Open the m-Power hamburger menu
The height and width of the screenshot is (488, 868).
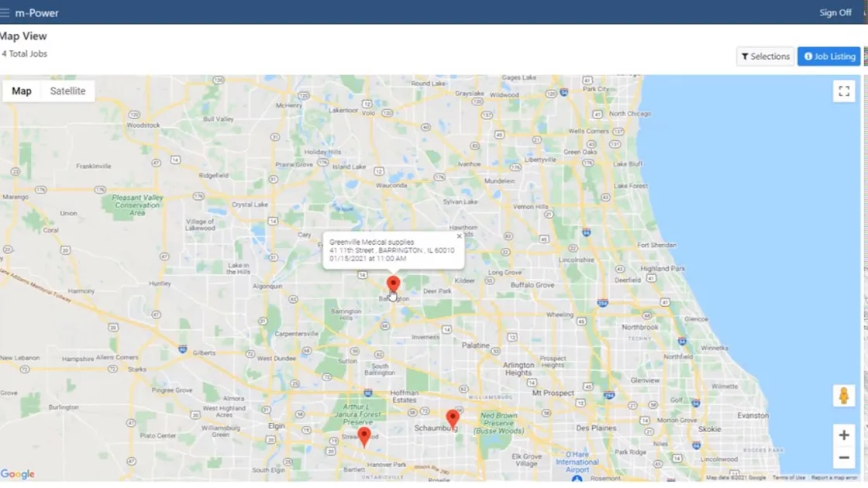click(x=5, y=12)
